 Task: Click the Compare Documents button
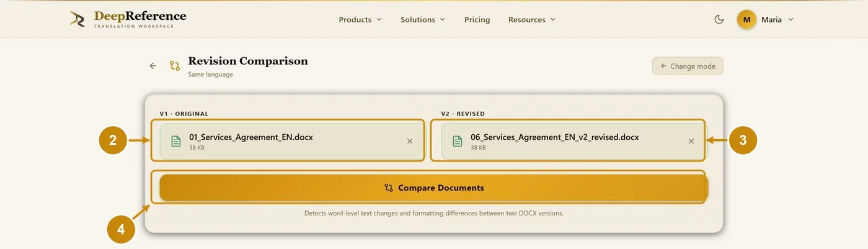pyautogui.click(x=433, y=188)
